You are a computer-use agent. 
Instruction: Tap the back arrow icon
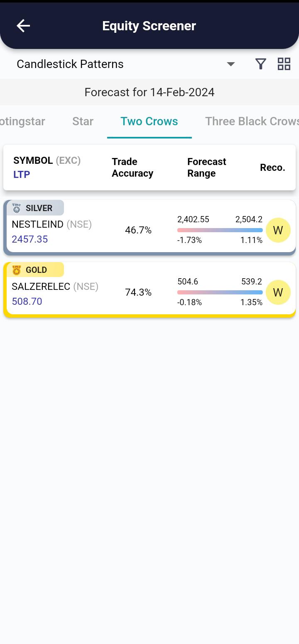pyautogui.click(x=23, y=26)
